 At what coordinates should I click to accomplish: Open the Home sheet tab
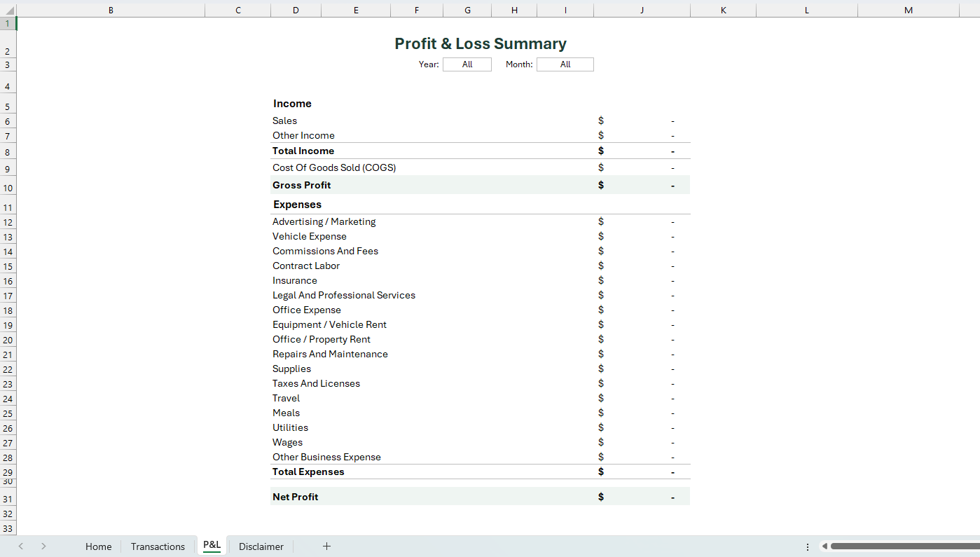pos(98,546)
